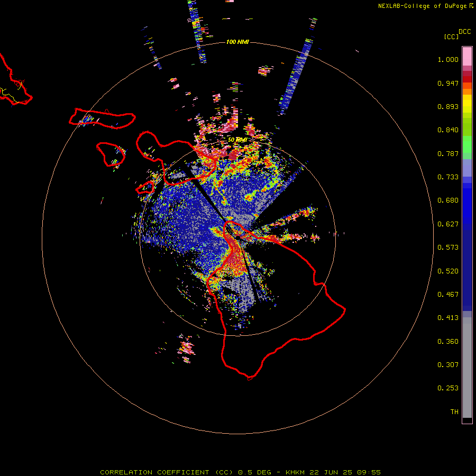476x476 pixels.
Task: Click the 0.733 scale value
Action: pyautogui.click(x=448, y=177)
